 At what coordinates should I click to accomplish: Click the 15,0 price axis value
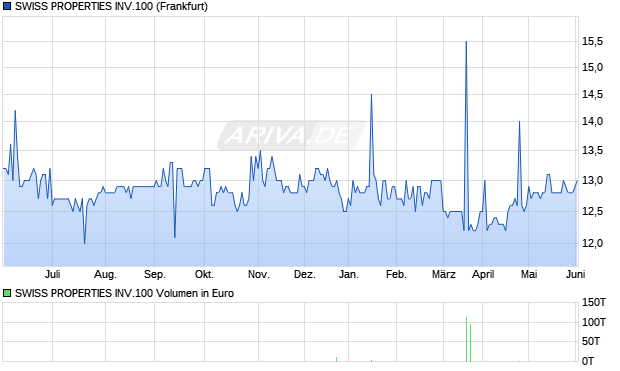pos(593,67)
